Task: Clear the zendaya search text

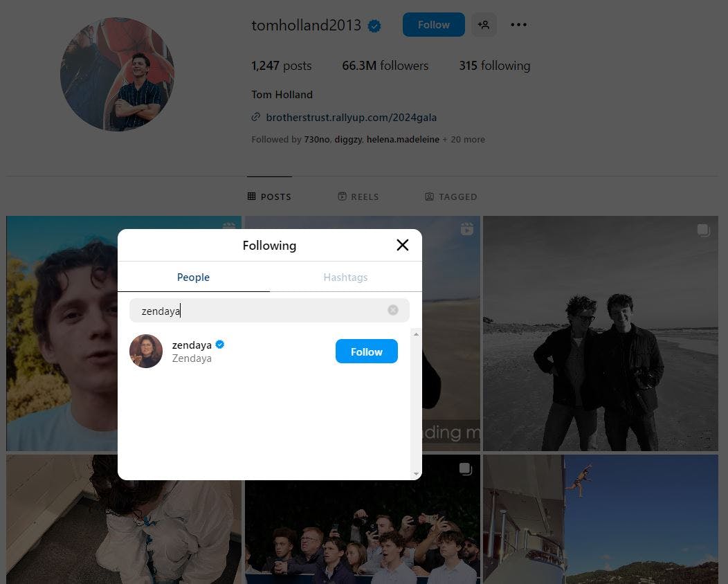Action: tap(393, 310)
